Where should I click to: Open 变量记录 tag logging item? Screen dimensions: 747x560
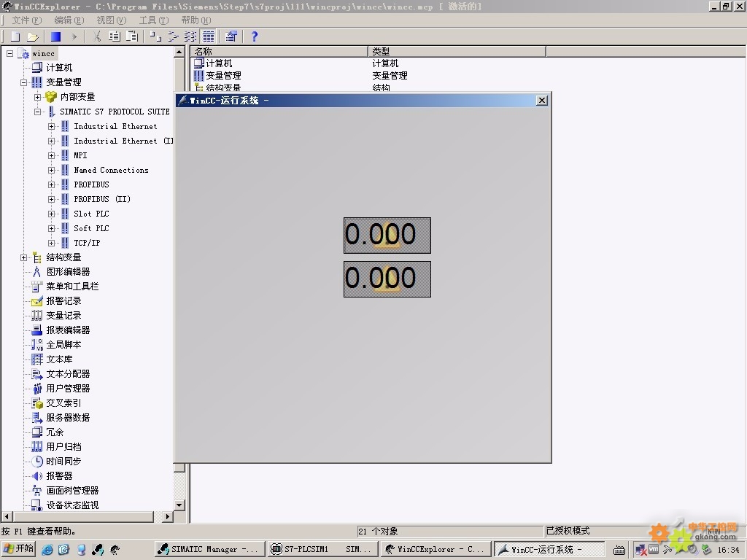coord(63,315)
